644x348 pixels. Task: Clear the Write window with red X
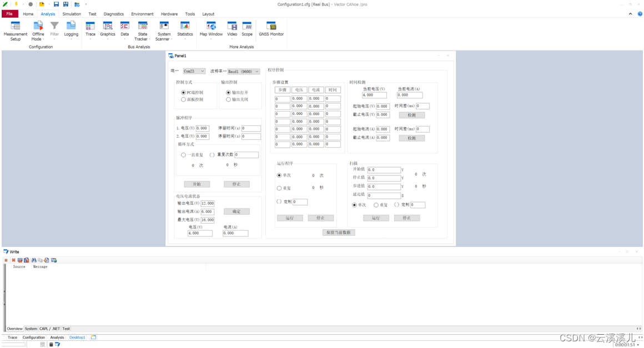click(13, 260)
